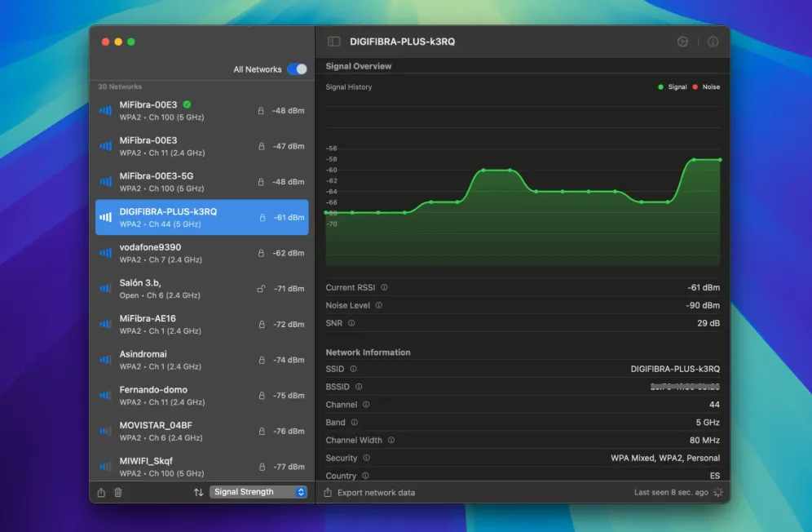Click the info icon in the title bar
This screenshot has height=532, width=812.
tap(713, 42)
